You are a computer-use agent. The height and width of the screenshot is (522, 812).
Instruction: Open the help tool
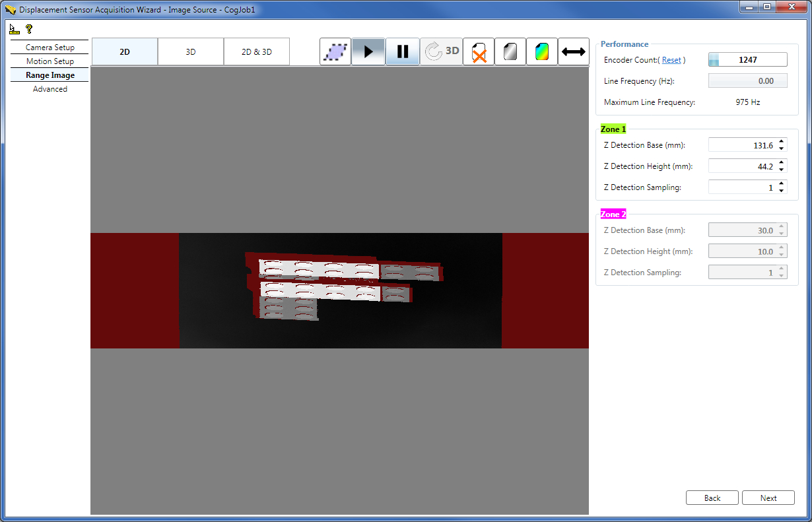(x=28, y=28)
